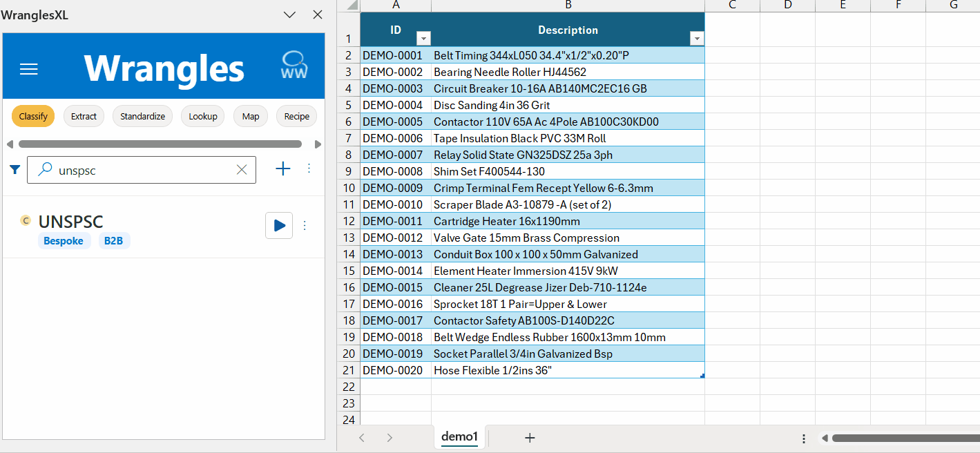
Task: Open UNSPSC item more options menu
Action: click(305, 225)
